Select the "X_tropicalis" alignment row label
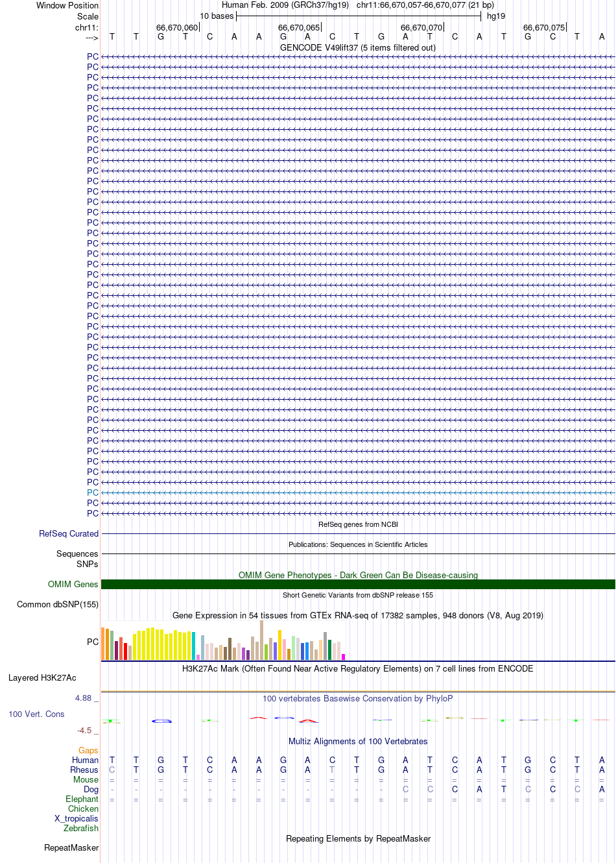Screen dimensions: 616x863 point(77,818)
